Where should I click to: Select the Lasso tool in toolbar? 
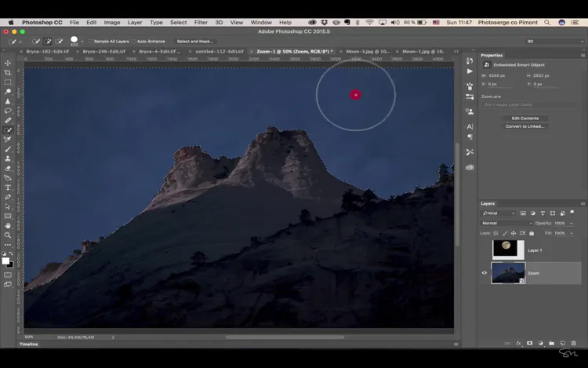(8, 111)
